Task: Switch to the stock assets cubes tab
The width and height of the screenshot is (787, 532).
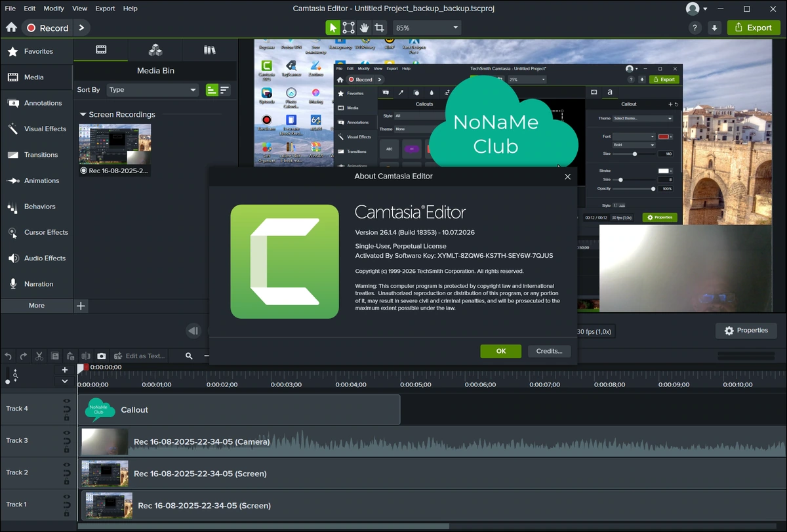Action: click(x=155, y=50)
